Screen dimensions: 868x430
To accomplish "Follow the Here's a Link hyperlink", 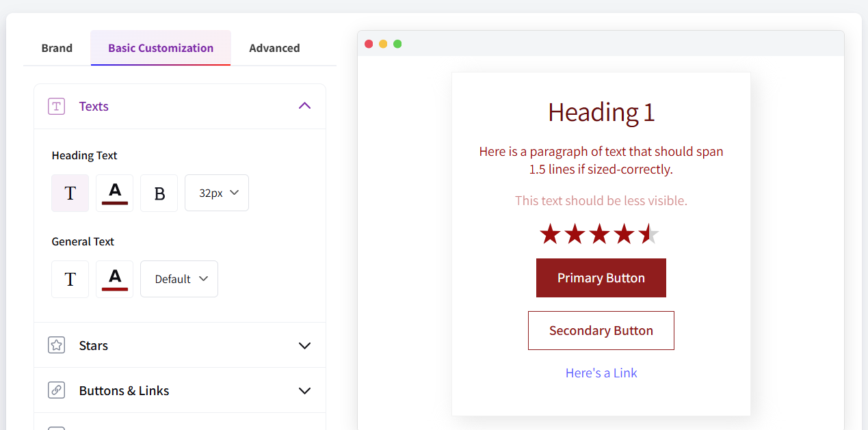I will [x=601, y=373].
